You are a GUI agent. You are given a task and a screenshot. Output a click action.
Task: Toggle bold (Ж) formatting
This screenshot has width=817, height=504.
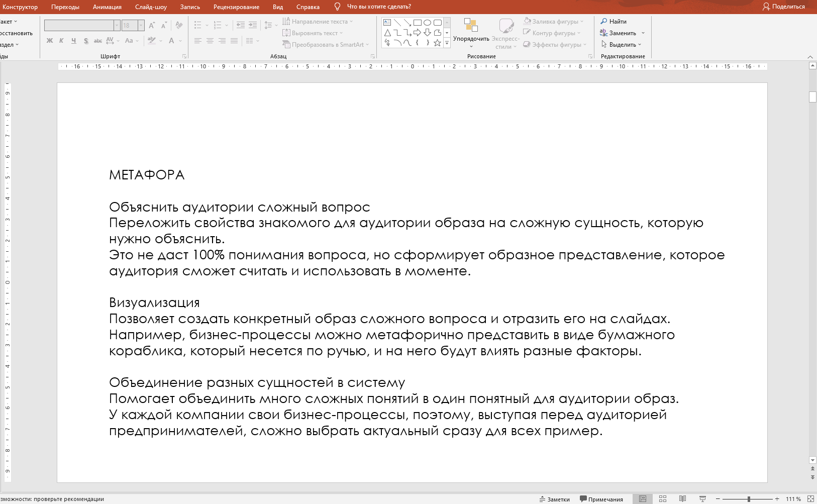[50, 41]
